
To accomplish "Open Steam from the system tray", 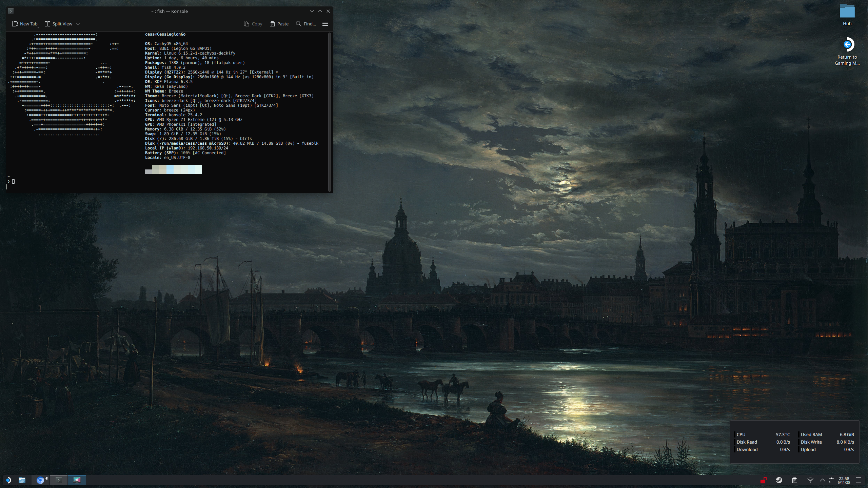I will click(x=779, y=480).
